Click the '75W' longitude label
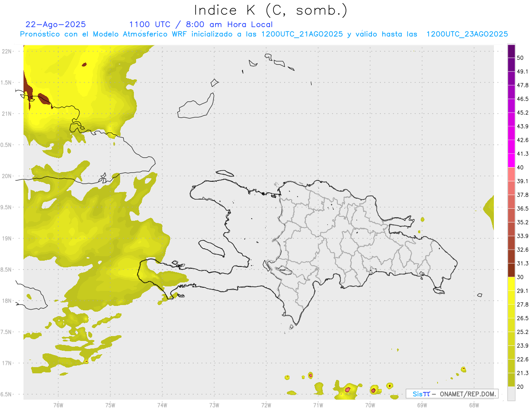532x411 pixels. tap(110, 405)
